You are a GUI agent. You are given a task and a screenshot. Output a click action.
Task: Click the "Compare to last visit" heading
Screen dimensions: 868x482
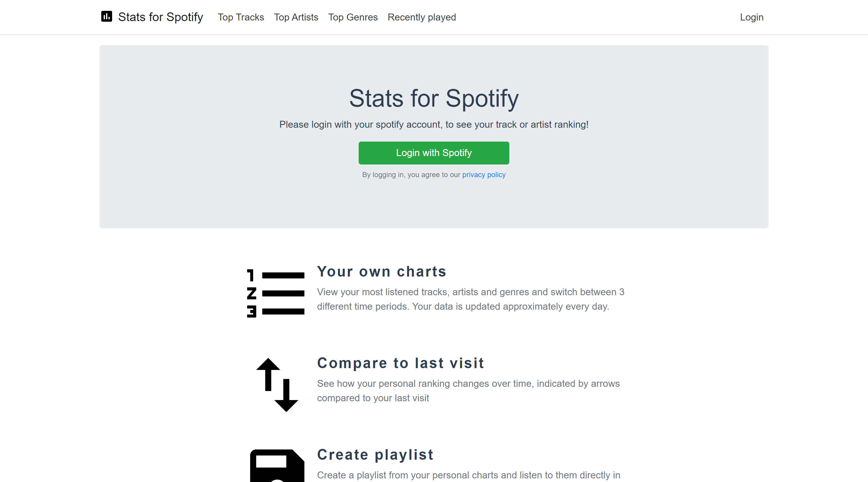400,363
